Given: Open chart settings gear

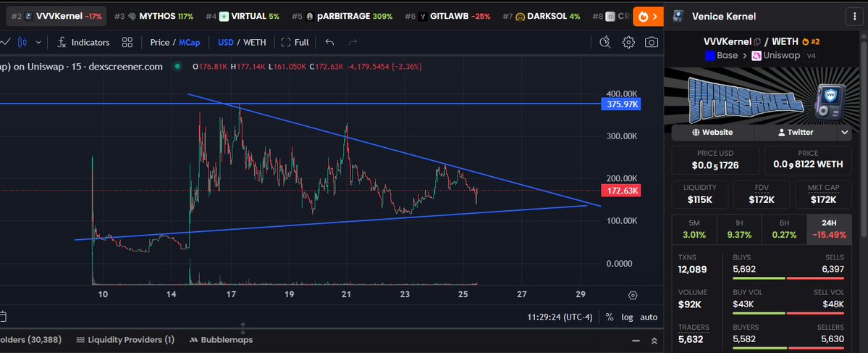Looking at the screenshot, I should (628, 42).
